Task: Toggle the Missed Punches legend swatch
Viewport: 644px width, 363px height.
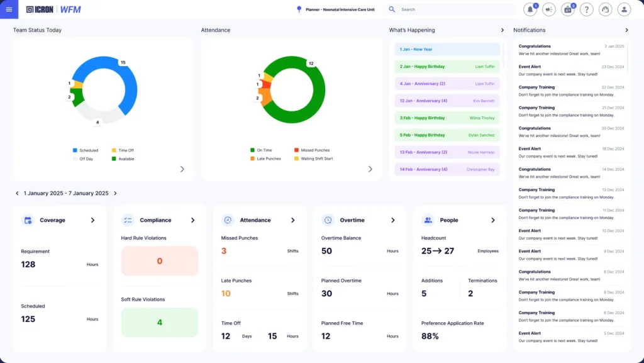Action: pos(296,150)
